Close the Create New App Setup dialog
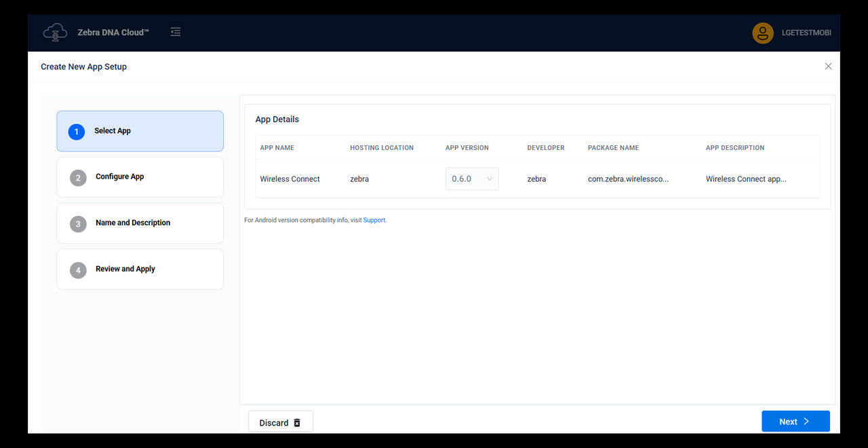The image size is (868, 448). (828, 66)
